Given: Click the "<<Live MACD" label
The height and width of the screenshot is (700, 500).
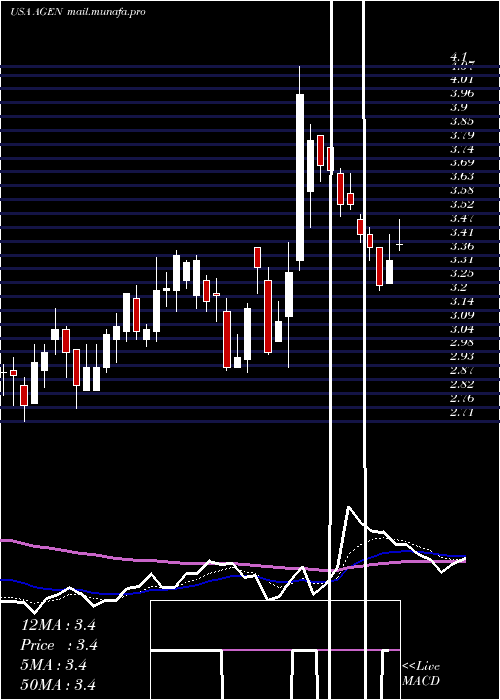Looking at the screenshot, I should 421,674.
